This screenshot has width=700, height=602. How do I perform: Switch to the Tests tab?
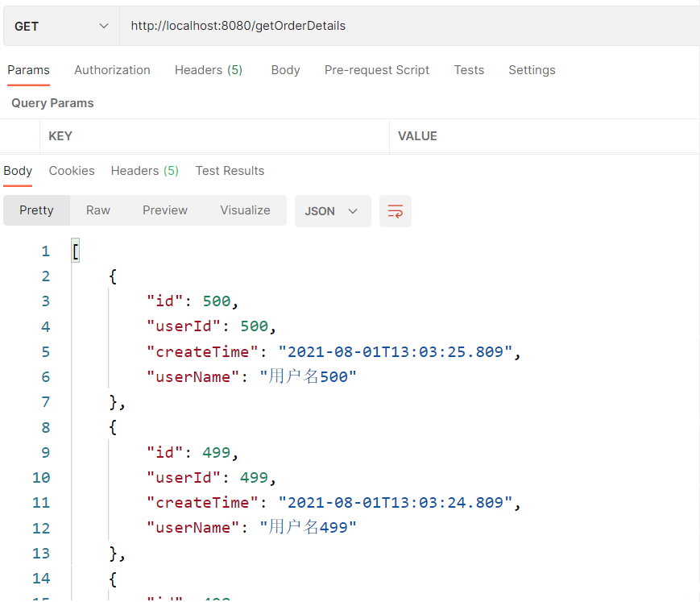pos(469,70)
